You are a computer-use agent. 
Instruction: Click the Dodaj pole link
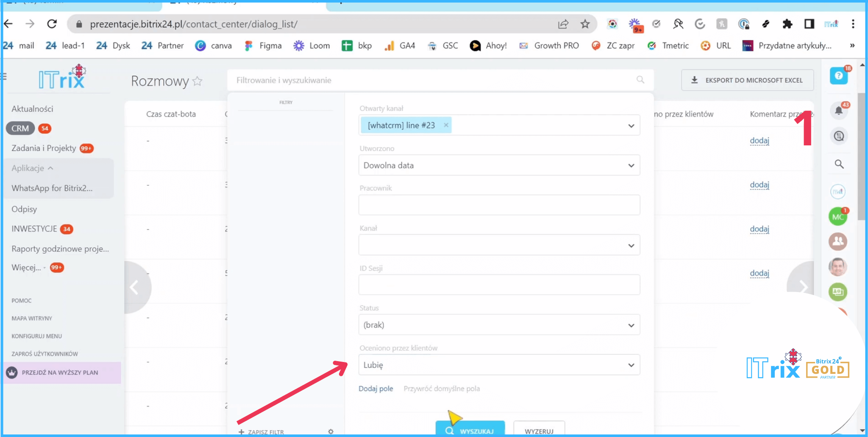(376, 389)
